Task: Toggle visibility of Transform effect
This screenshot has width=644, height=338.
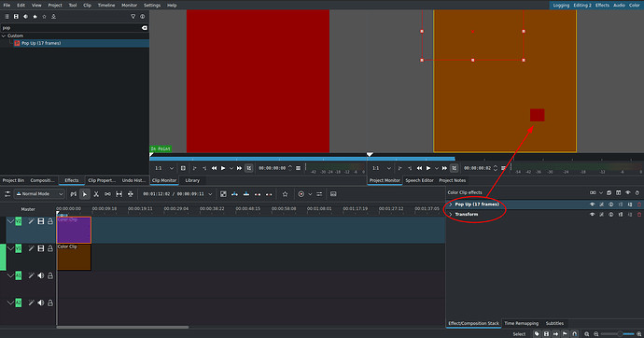Action: tap(592, 215)
